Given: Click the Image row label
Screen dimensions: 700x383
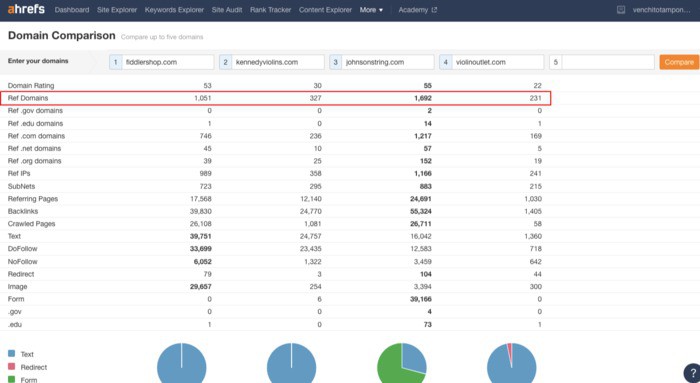Looking at the screenshot, I should [17, 287].
